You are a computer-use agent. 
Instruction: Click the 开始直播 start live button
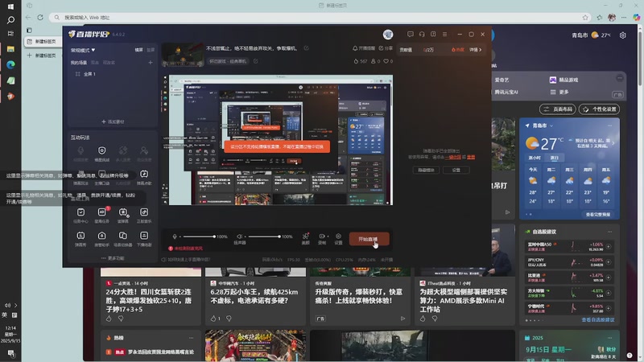(x=369, y=239)
